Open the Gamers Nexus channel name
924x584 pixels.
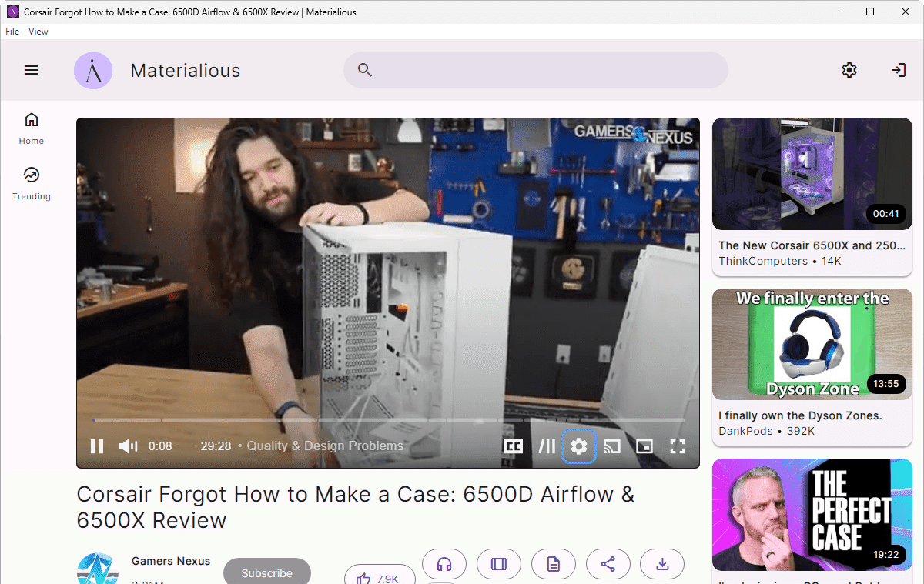click(171, 561)
